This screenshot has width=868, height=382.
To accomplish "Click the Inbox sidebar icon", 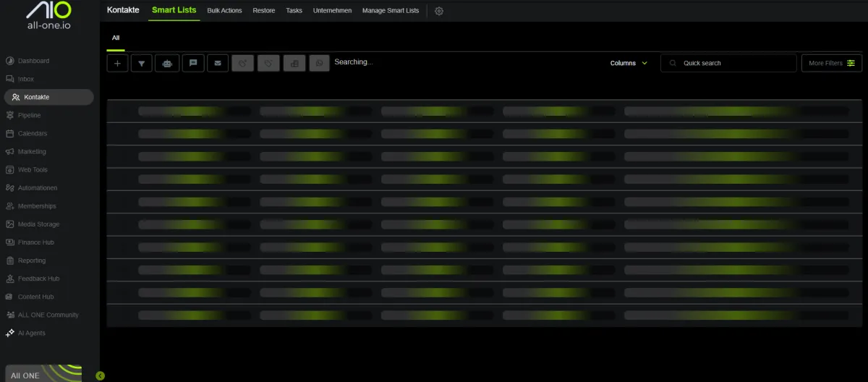I will (10, 79).
